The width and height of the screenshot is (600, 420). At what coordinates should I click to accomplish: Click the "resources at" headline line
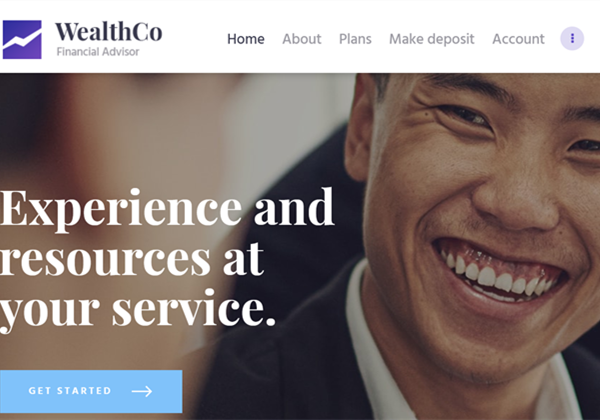(132, 257)
